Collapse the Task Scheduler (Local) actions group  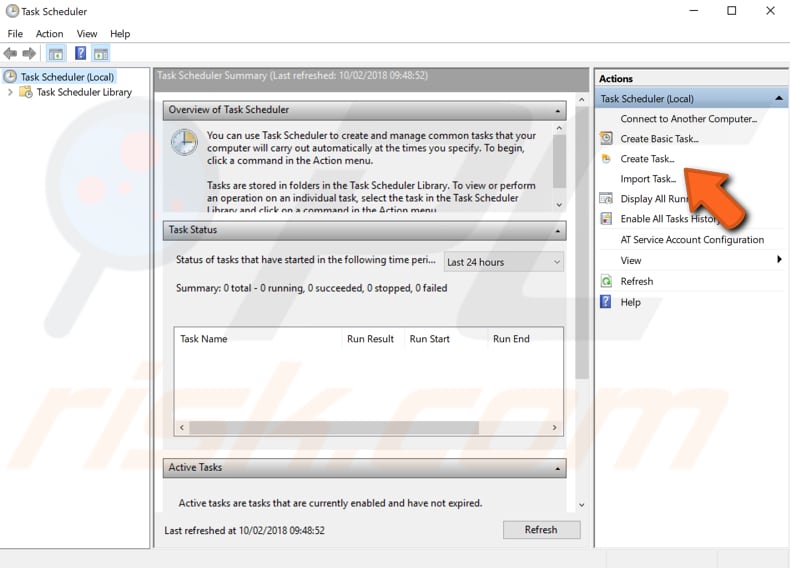(x=779, y=98)
